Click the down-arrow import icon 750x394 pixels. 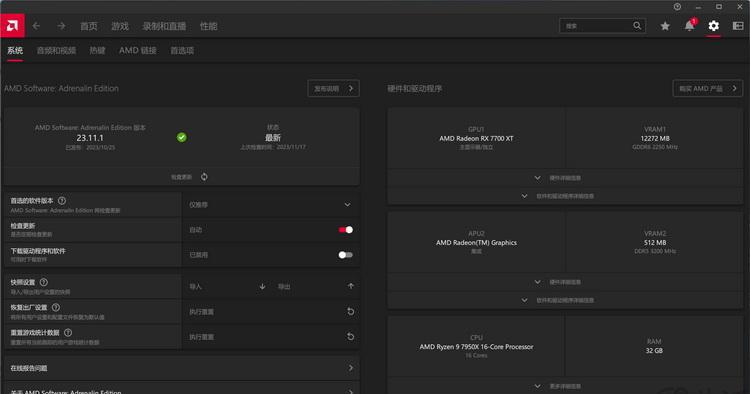coord(262,286)
